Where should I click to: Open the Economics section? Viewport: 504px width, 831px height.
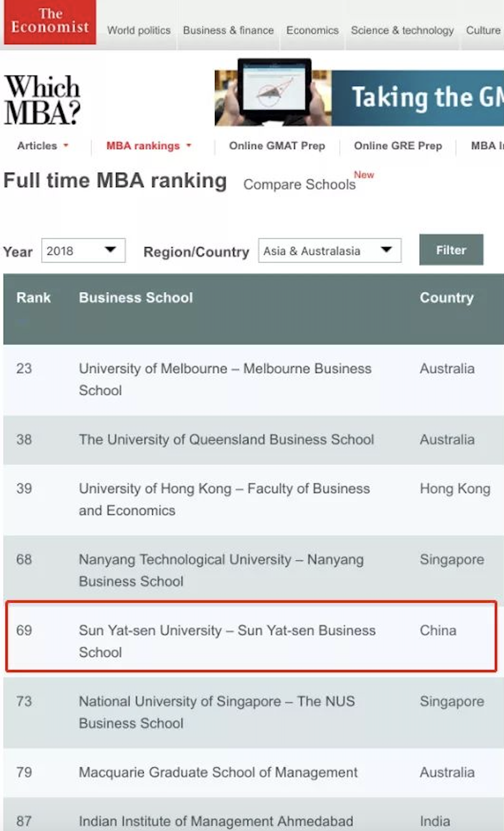tap(312, 31)
